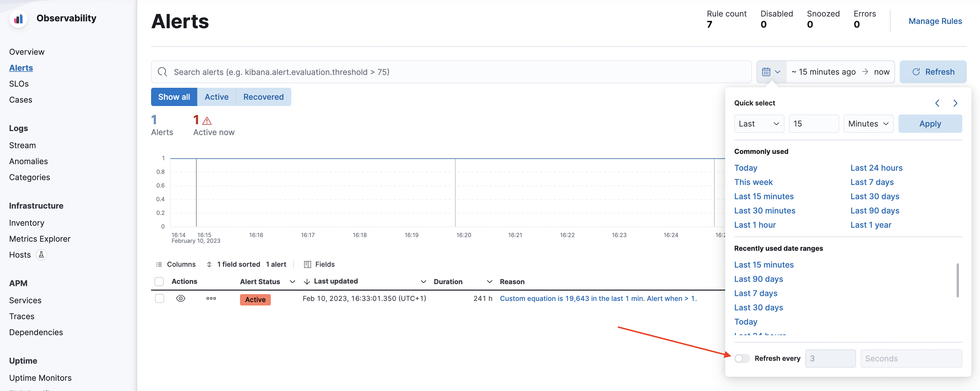Enable the Refresh every auto-refresh toggle
This screenshot has width=980, height=391.
coord(741,358)
